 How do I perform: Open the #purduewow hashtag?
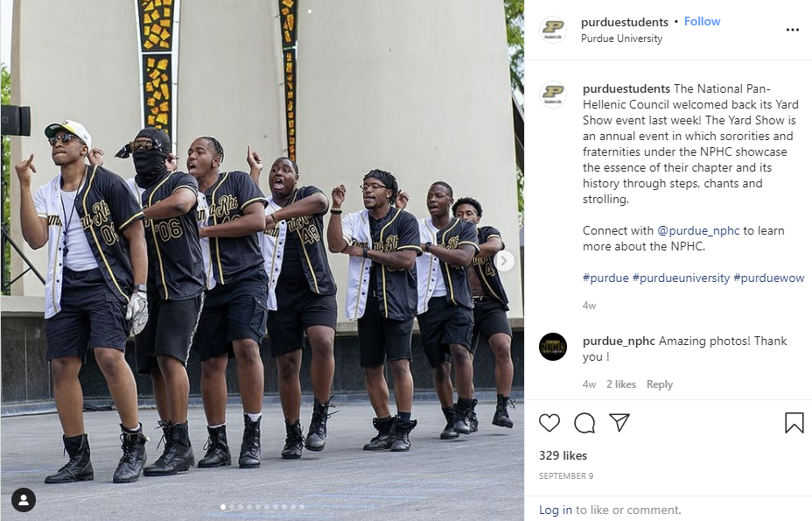point(768,278)
